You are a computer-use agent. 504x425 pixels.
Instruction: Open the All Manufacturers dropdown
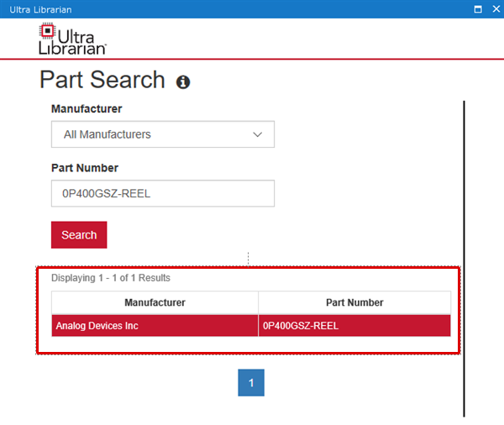163,134
